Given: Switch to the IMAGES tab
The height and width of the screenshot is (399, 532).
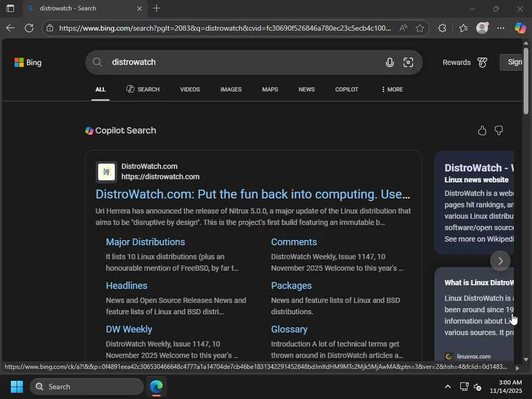Looking at the screenshot, I should click(231, 89).
